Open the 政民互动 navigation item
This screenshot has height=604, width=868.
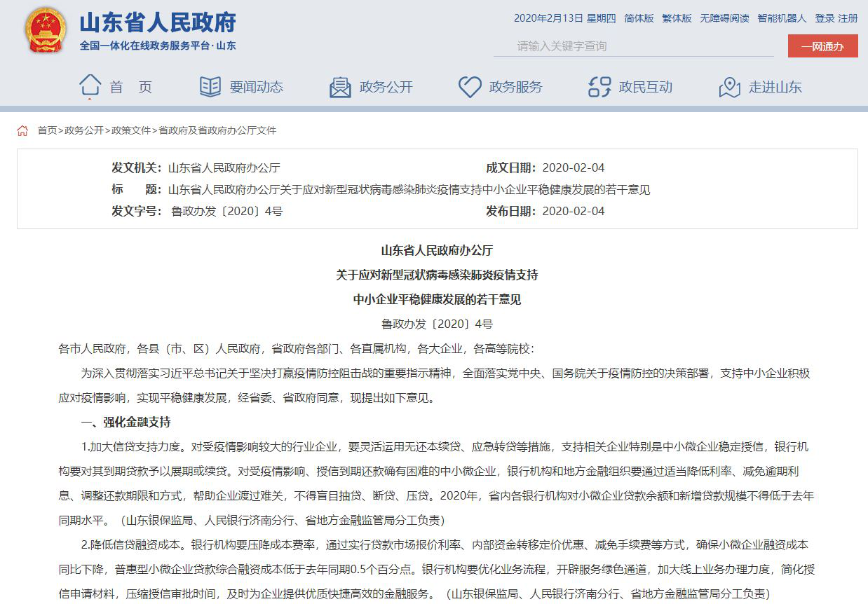point(646,87)
